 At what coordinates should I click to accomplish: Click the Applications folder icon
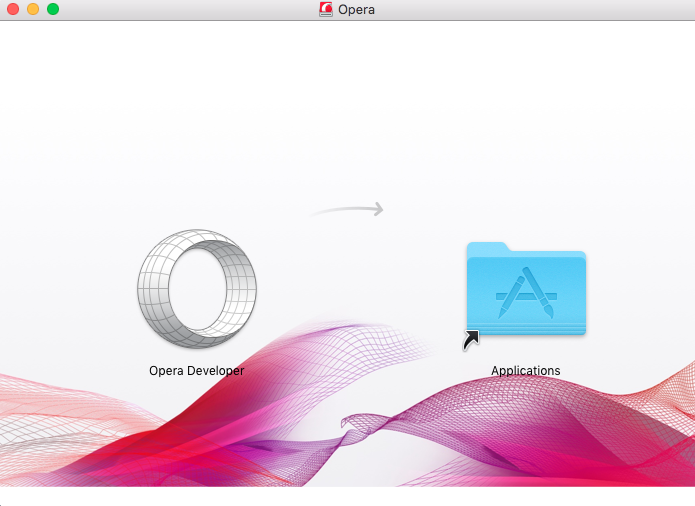coord(526,290)
